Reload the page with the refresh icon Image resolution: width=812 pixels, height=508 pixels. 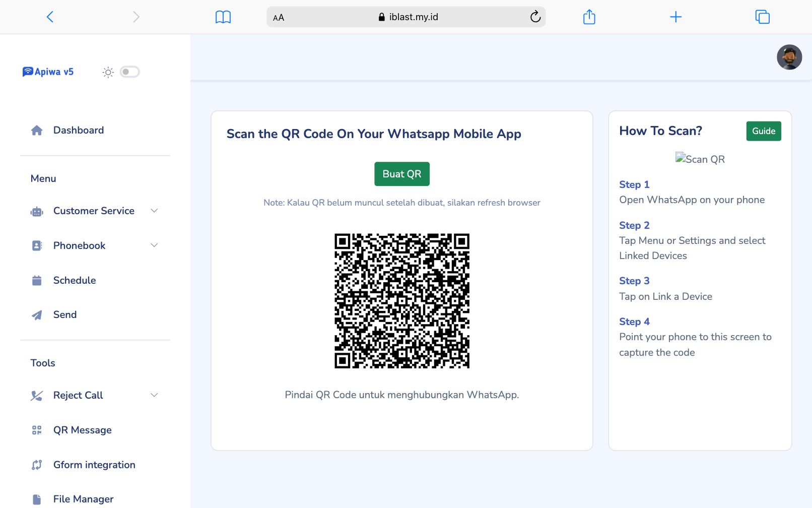535,17
